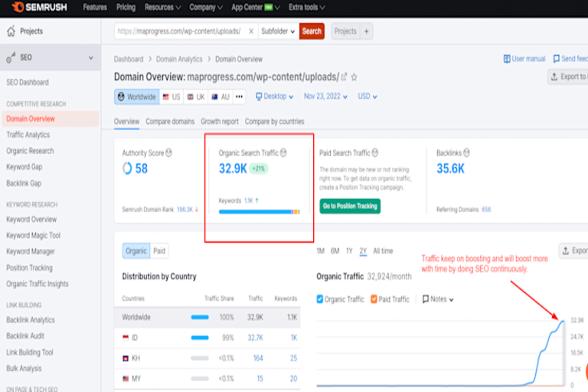
Task: Click Send feedback chat icon
Action: (x=557, y=59)
